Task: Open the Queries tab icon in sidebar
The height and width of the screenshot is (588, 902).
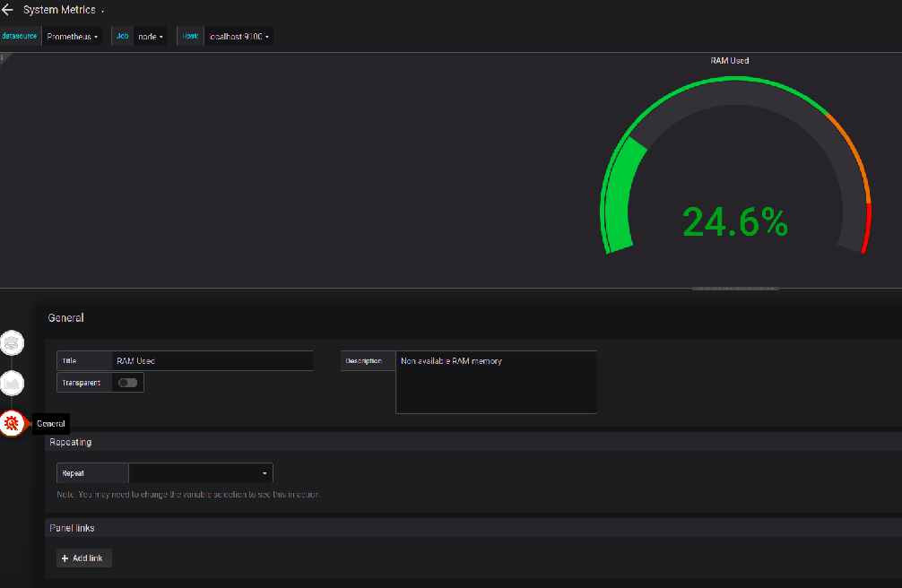Action: pyautogui.click(x=12, y=343)
